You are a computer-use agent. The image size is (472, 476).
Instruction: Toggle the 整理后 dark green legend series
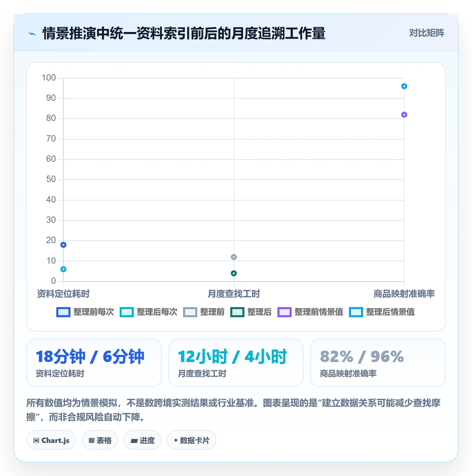[251, 312]
